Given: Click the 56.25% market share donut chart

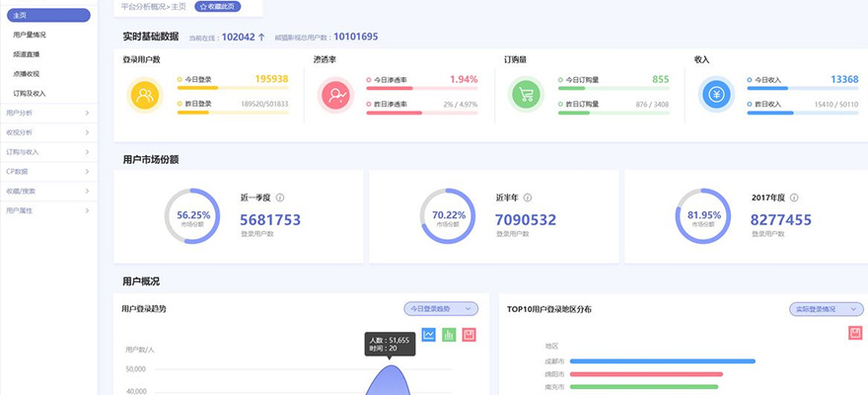Looking at the screenshot, I should tap(192, 216).
